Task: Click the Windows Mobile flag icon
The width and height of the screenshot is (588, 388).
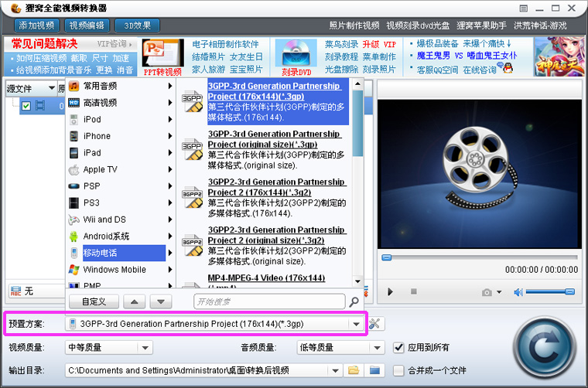Action: [x=73, y=270]
